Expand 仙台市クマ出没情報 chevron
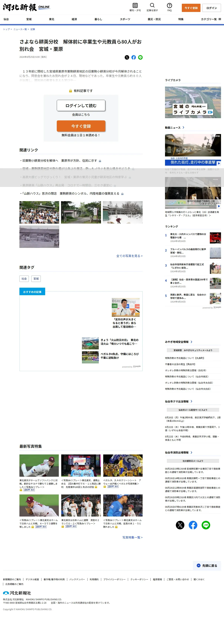This screenshot has height=644, width=224. pos(192,401)
